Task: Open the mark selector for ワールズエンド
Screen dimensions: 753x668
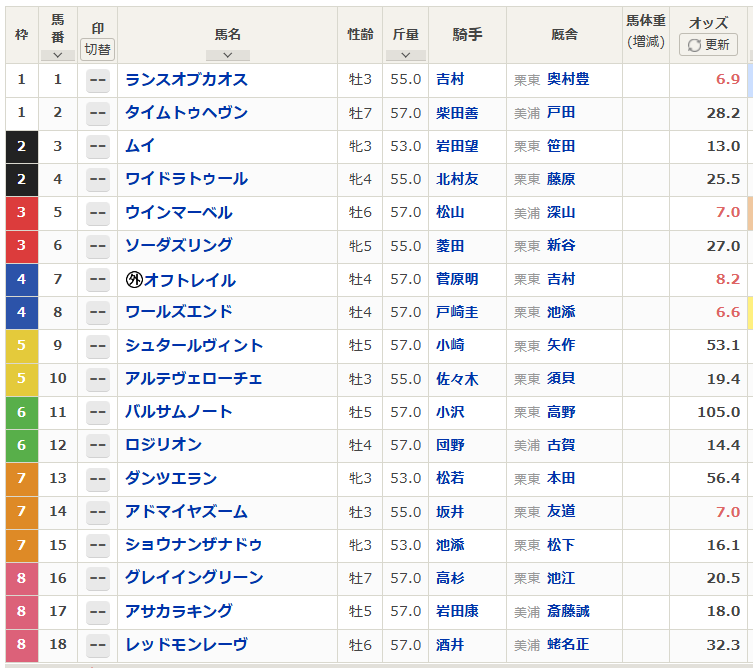Action: click(x=97, y=313)
